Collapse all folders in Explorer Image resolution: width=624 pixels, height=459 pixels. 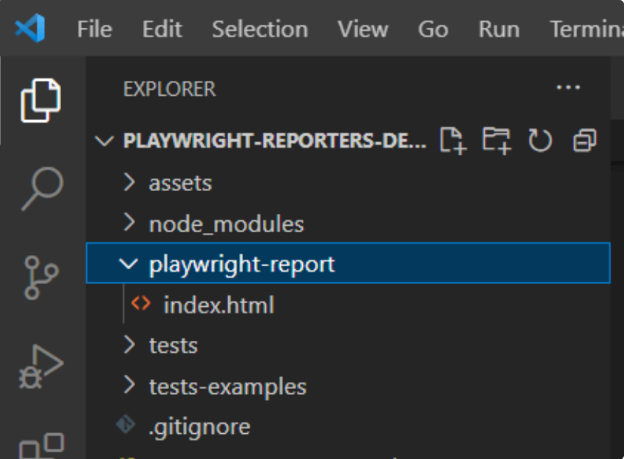tap(585, 141)
